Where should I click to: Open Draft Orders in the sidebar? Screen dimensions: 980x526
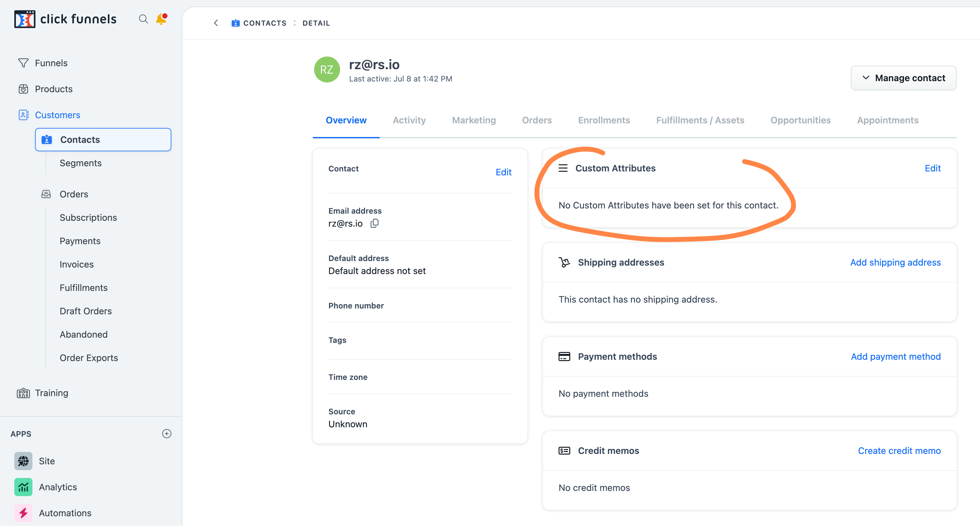(86, 311)
